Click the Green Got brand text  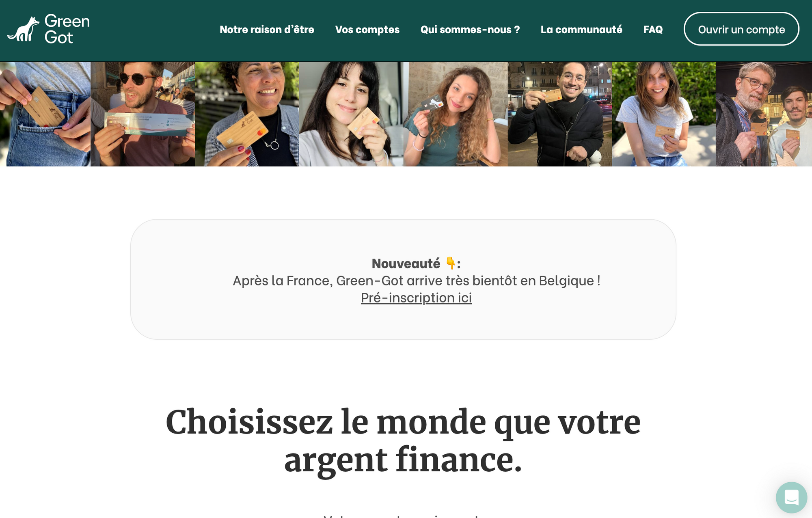pyautogui.click(x=67, y=29)
